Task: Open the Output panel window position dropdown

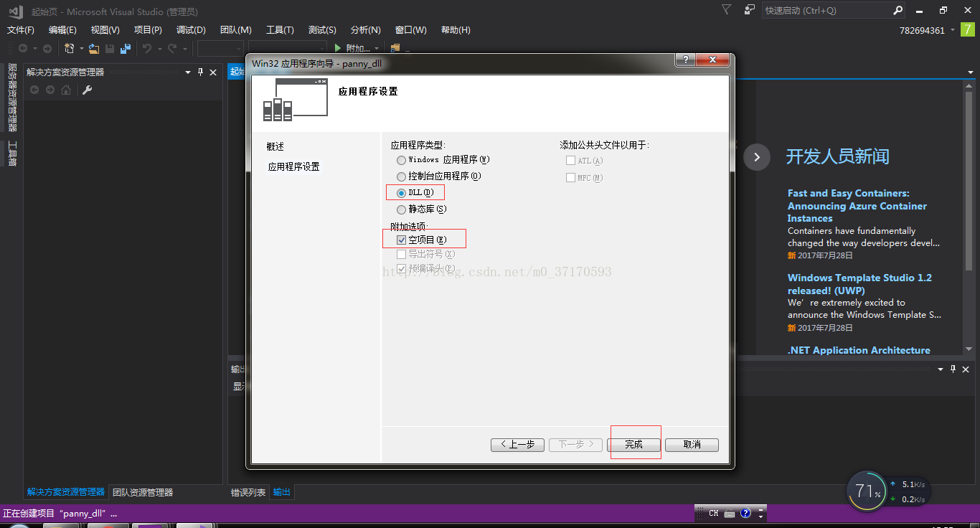Action: [x=941, y=369]
